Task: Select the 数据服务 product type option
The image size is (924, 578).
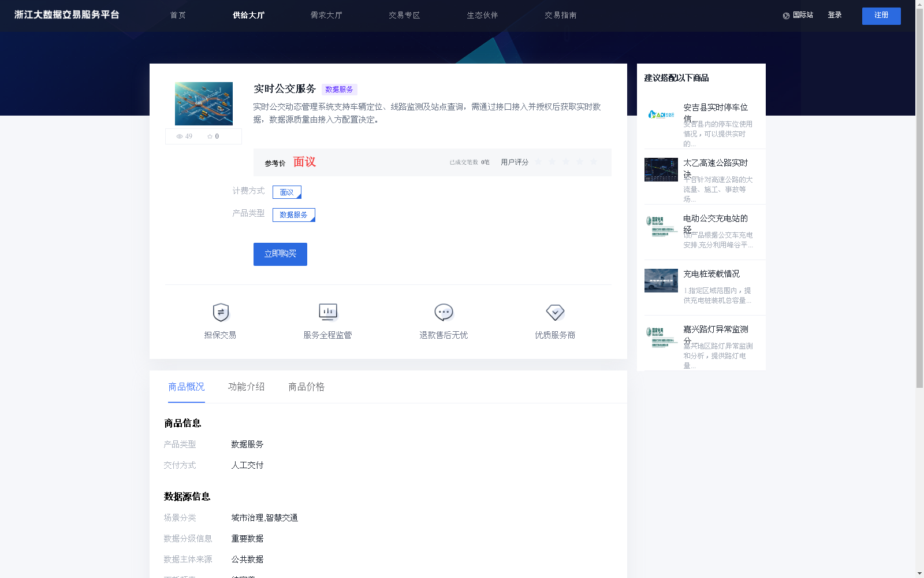Action: [x=294, y=215]
